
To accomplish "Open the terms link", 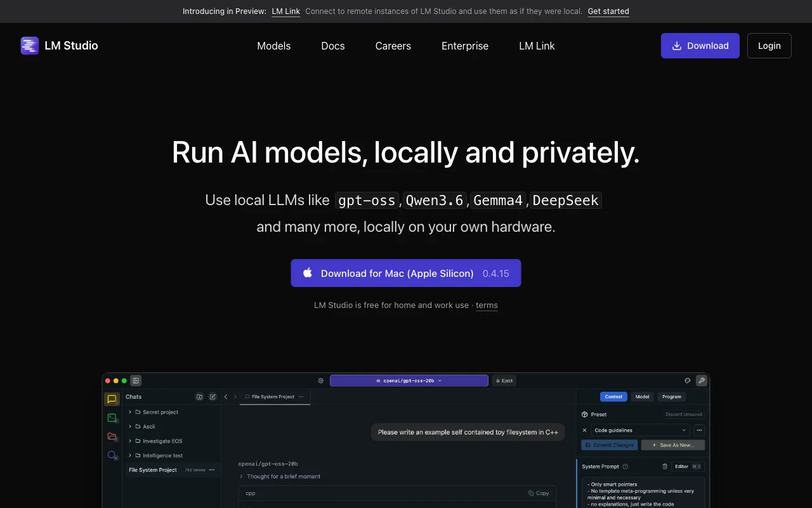I will pos(487,305).
